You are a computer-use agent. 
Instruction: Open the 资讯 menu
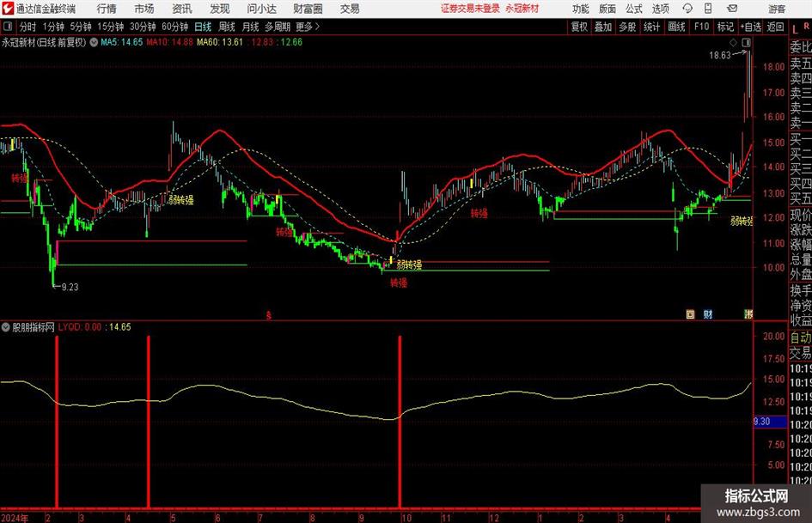182,9
